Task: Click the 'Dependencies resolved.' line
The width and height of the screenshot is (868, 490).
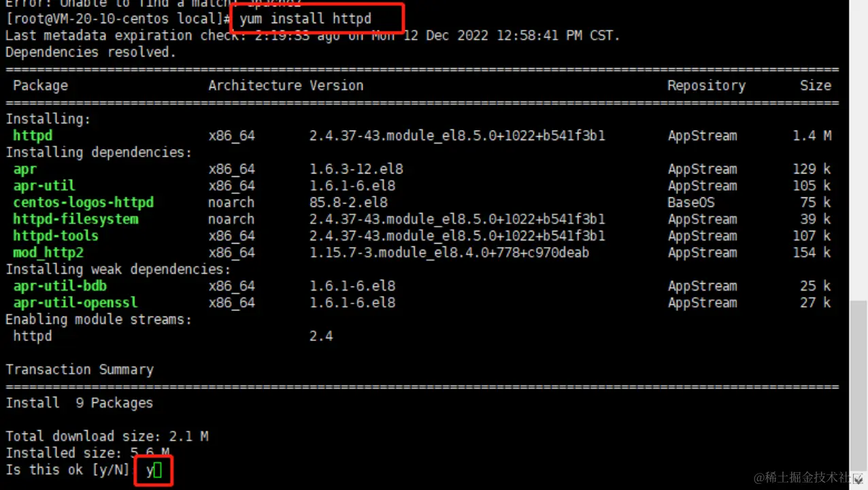Action: pyautogui.click(x=91, y=52)
